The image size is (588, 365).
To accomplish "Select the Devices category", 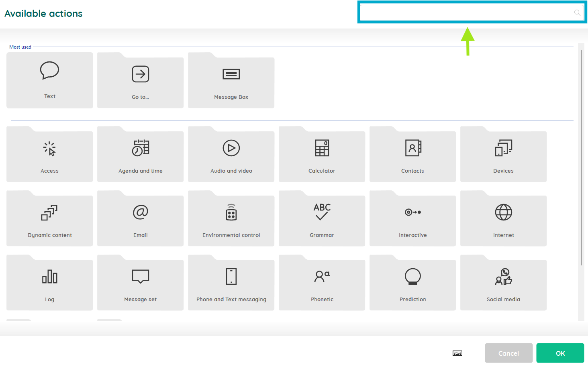I will point(503,155).
